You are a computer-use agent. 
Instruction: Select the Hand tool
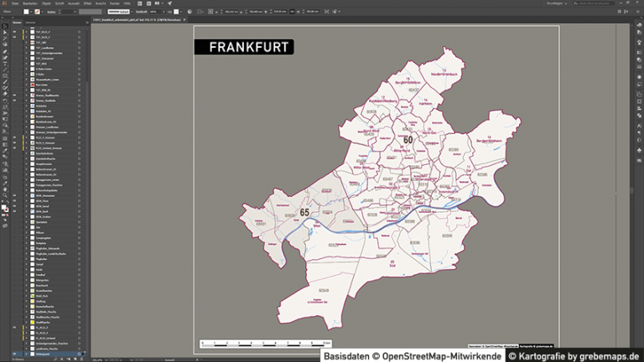coord(5,189)
